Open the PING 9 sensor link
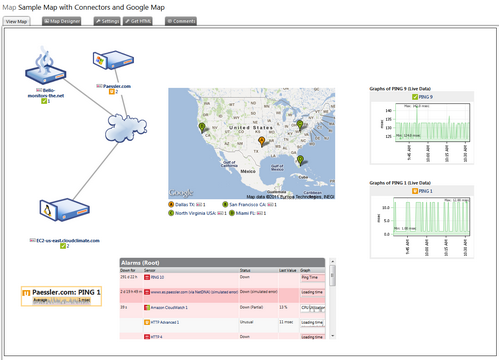The height and width of the screenshot is (360, 499). tap(425, 97)
